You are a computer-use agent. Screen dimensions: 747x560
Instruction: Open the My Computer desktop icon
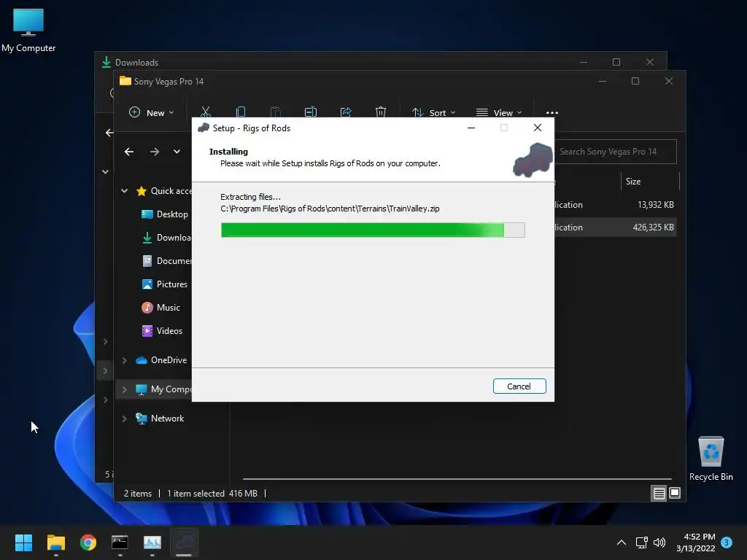(x=28, y=31)
